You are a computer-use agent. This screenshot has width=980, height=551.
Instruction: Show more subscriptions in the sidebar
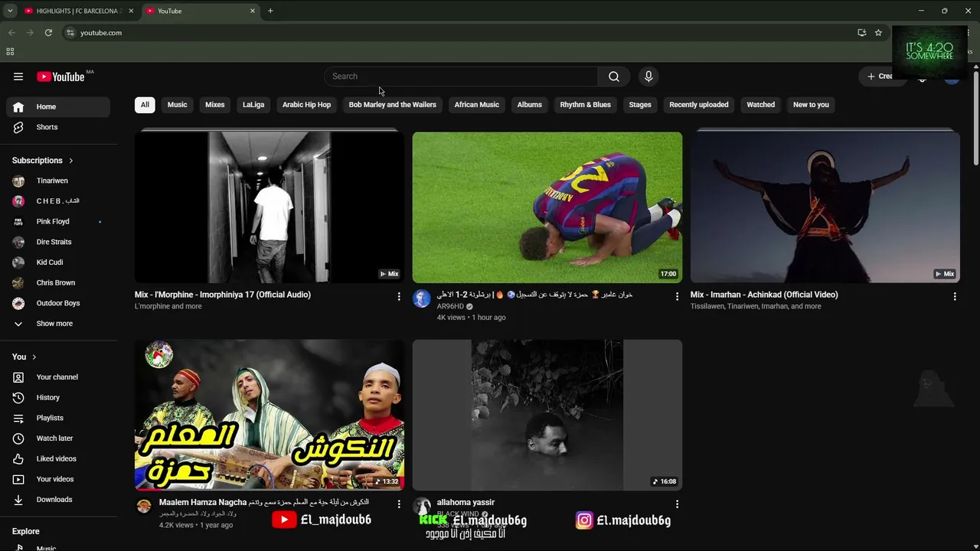(x=58, y=324)
